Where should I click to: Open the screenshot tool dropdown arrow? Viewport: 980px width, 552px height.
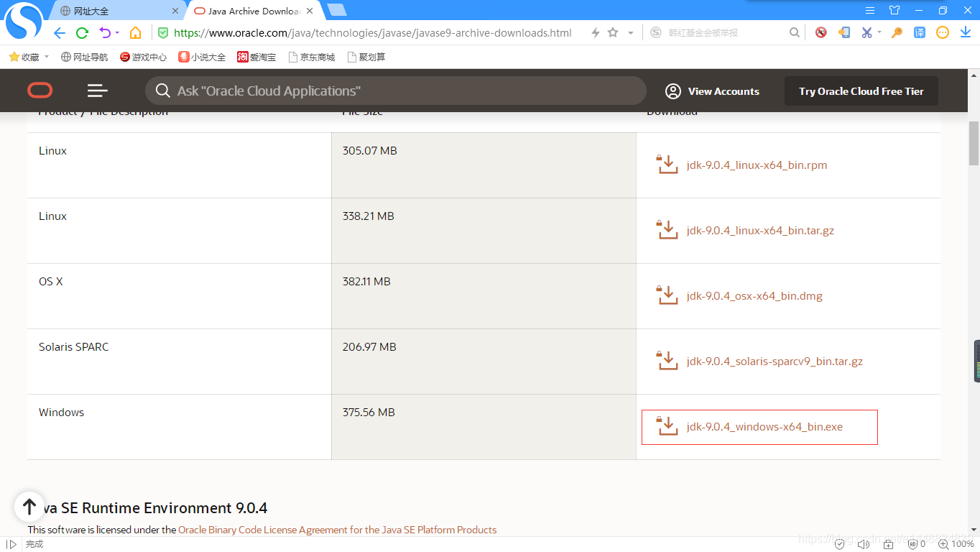tap(879, 33)
